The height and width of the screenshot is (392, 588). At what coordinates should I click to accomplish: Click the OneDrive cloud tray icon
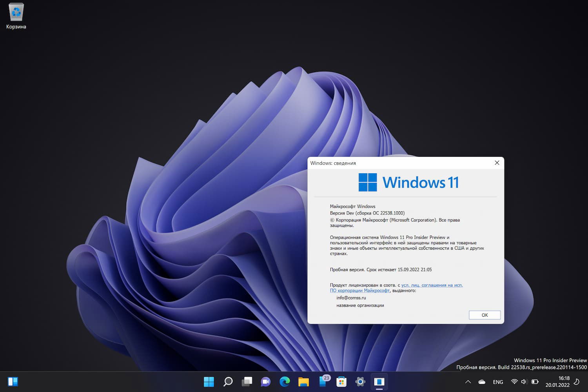482,382
